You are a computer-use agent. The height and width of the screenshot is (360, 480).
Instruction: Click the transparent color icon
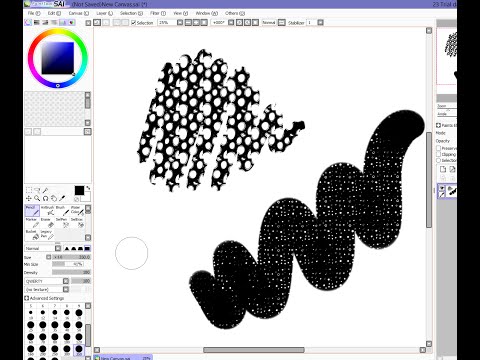[x=76, y=199]
